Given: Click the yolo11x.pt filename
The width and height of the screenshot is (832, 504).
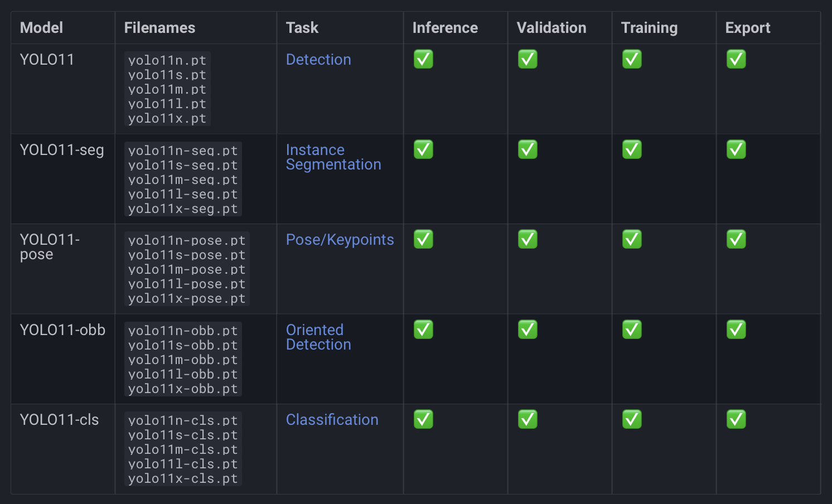Looking at the screenshot, I should click(x=167, y=118).
